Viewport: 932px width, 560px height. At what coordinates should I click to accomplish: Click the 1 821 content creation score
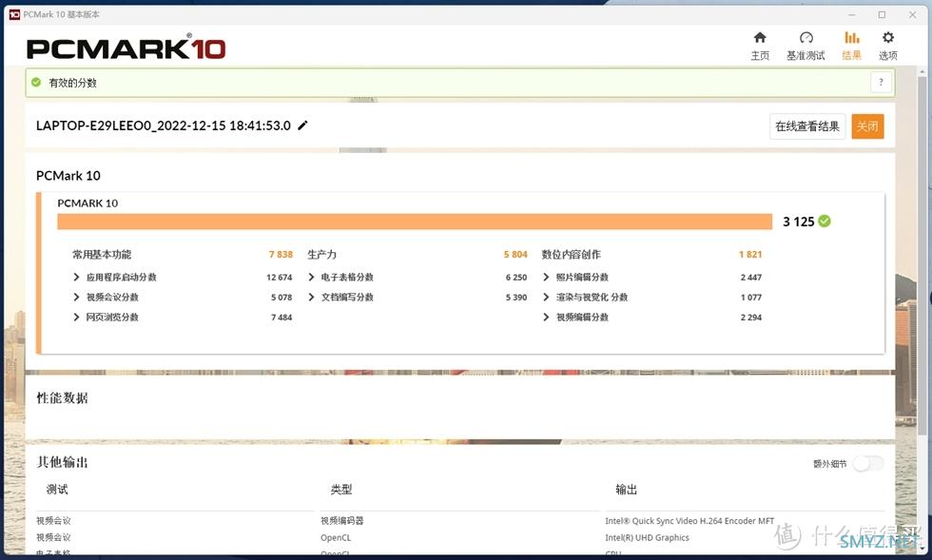pos(750,255)
